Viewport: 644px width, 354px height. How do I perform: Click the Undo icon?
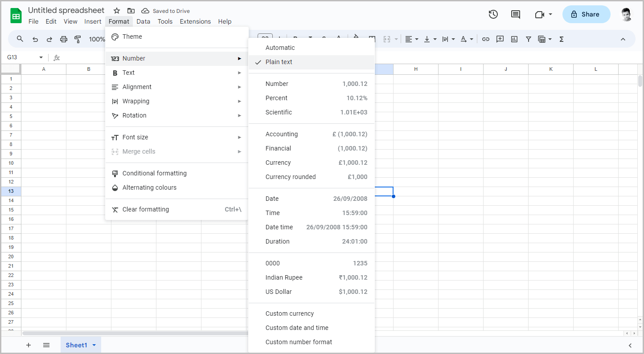click(35, 39)
